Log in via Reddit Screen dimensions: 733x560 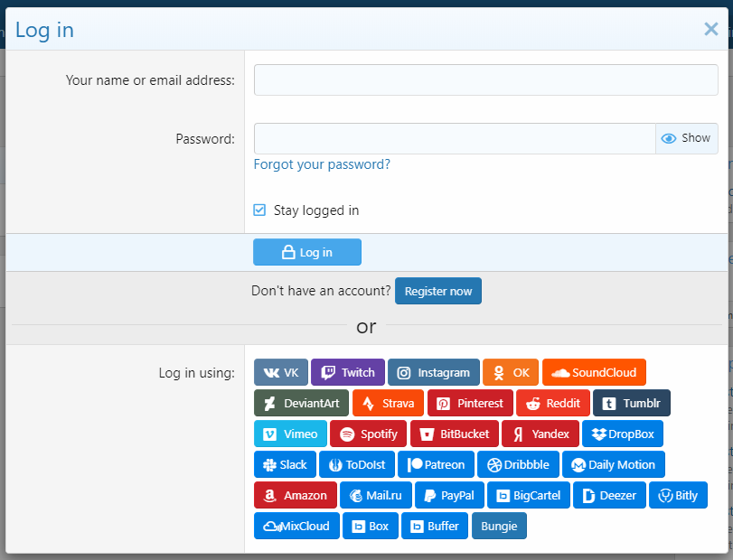point(553,403)
